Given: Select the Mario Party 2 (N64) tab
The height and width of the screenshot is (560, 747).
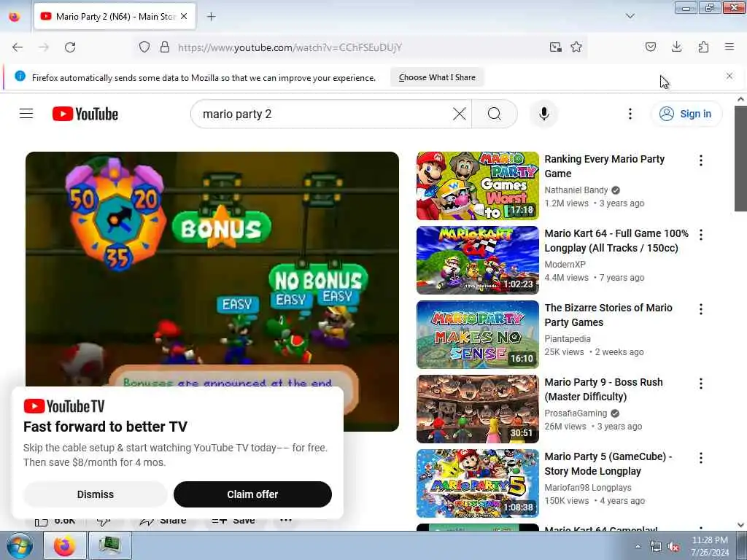Looking at the screenshot, I should click(115, 17).
